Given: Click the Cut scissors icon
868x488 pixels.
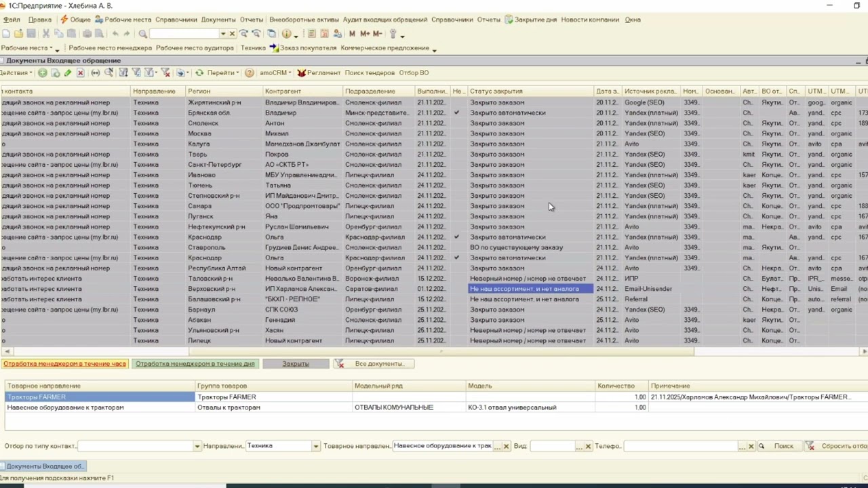Looking at the screenshot, I should click(46, 34).
